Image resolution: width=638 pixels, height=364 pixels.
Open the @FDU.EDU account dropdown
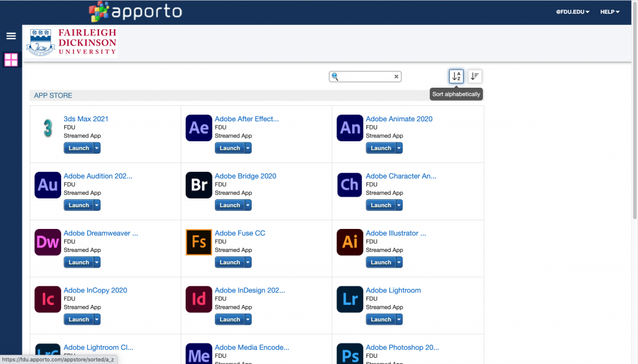573,12
